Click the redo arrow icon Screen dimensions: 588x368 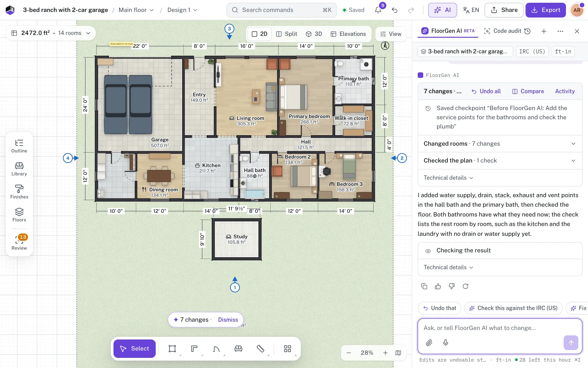point(411,10)
